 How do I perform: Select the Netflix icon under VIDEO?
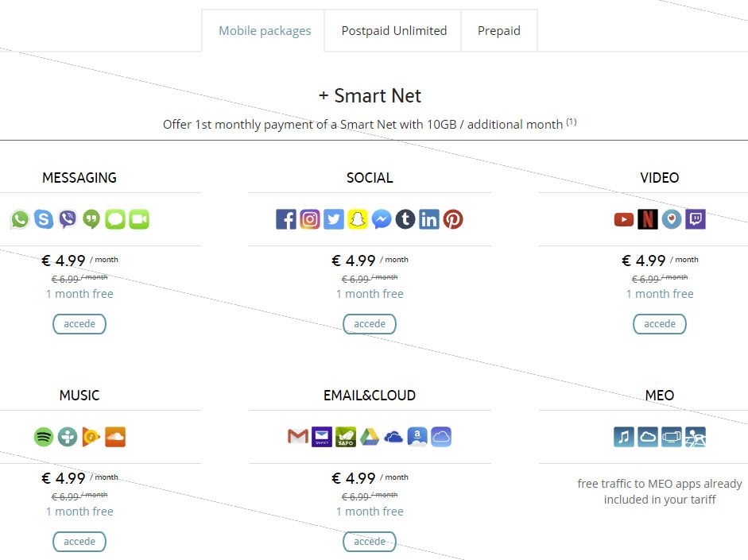point(648,219)
